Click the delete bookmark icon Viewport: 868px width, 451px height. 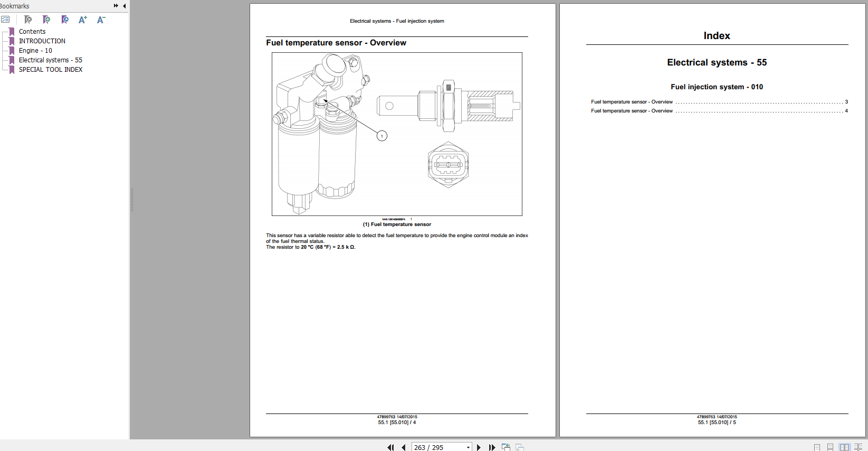coord(28,20)
